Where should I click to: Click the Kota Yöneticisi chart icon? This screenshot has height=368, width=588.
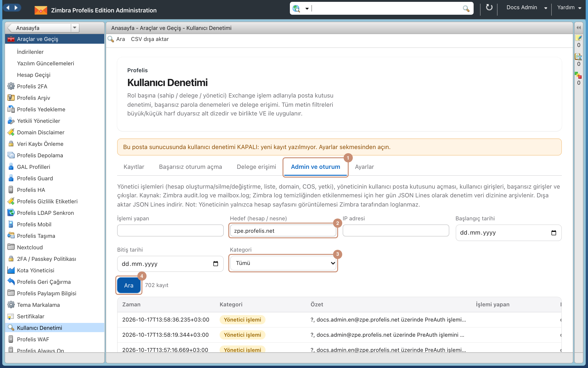11,270
